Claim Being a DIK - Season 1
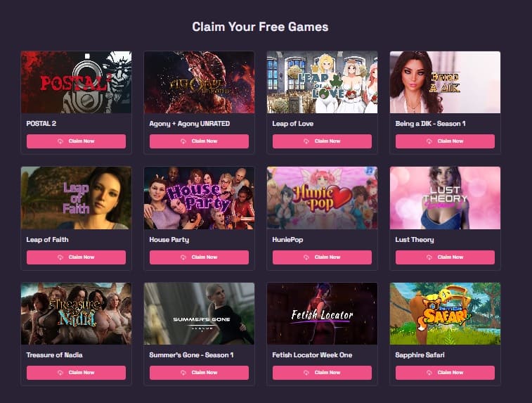 click(x=445, y=141)
